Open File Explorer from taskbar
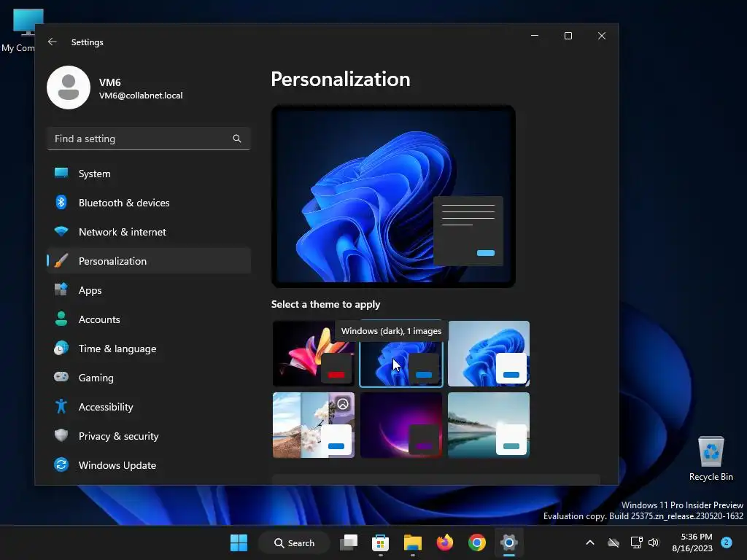Viewport: 747px width, 560px height. tap(413, 542)
